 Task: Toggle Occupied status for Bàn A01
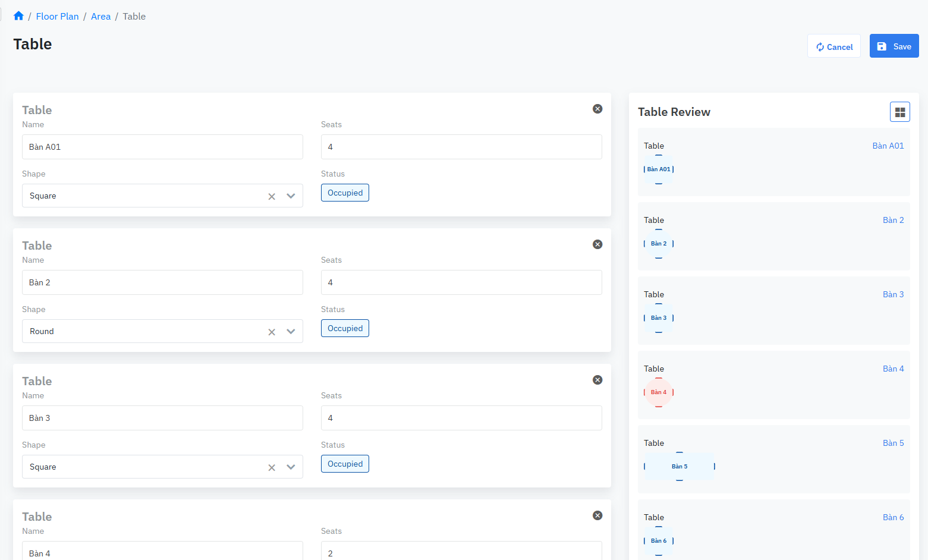345,193
